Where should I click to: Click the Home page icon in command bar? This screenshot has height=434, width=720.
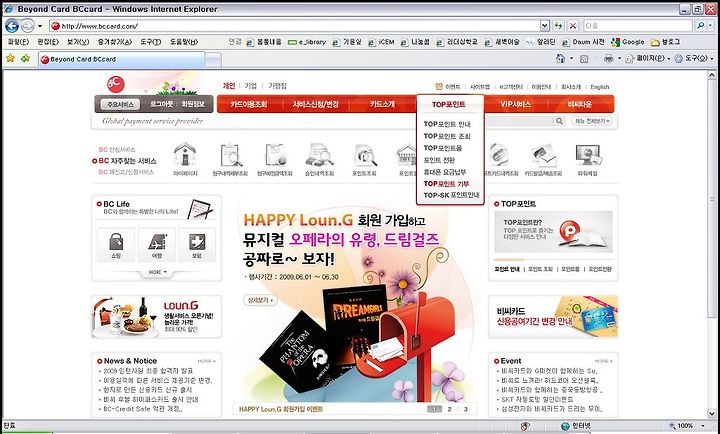click(x=560, y=58)
